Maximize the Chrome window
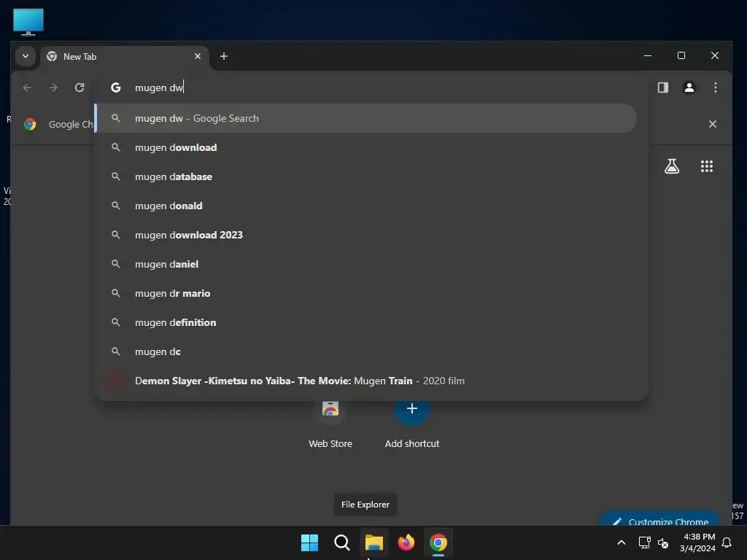 coord(681,55)
